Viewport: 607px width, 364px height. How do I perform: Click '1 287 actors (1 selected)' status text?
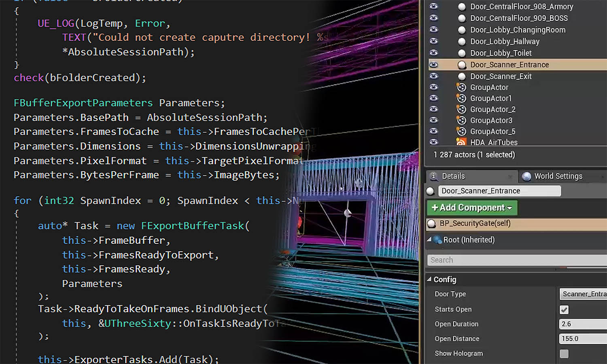click(474, 154)
